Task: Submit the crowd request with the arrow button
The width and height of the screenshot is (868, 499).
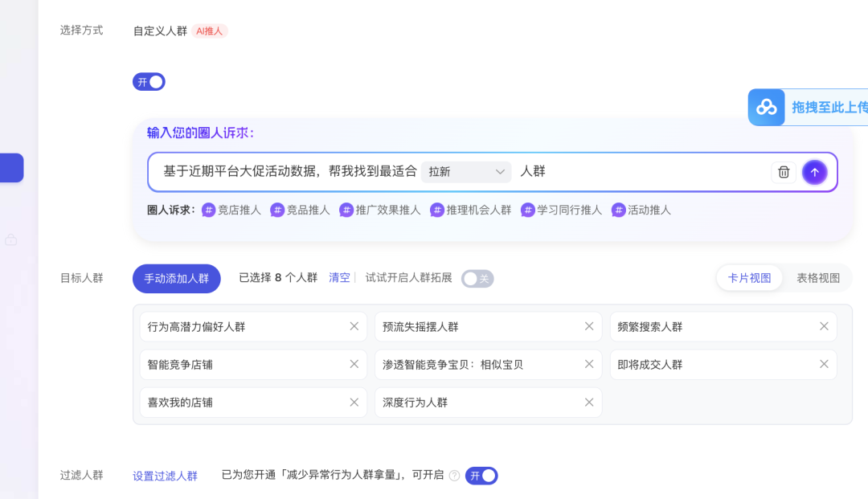Action: coord(814,172)
